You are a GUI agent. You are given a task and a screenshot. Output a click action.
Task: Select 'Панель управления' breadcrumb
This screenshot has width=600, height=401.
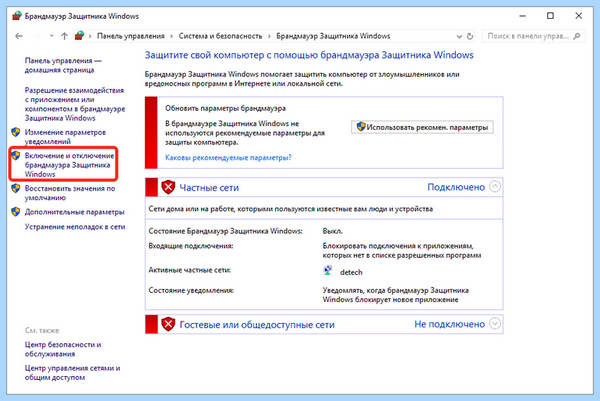tap(130, 36)
